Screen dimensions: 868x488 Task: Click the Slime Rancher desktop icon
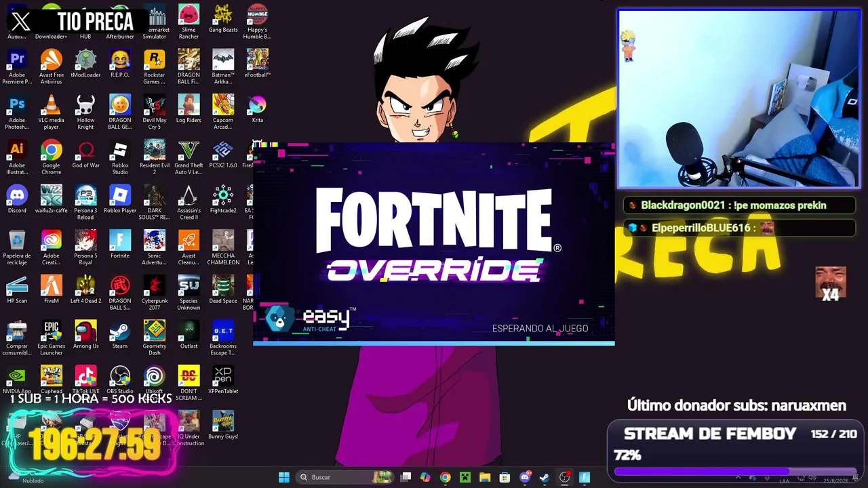click(189, 22)
